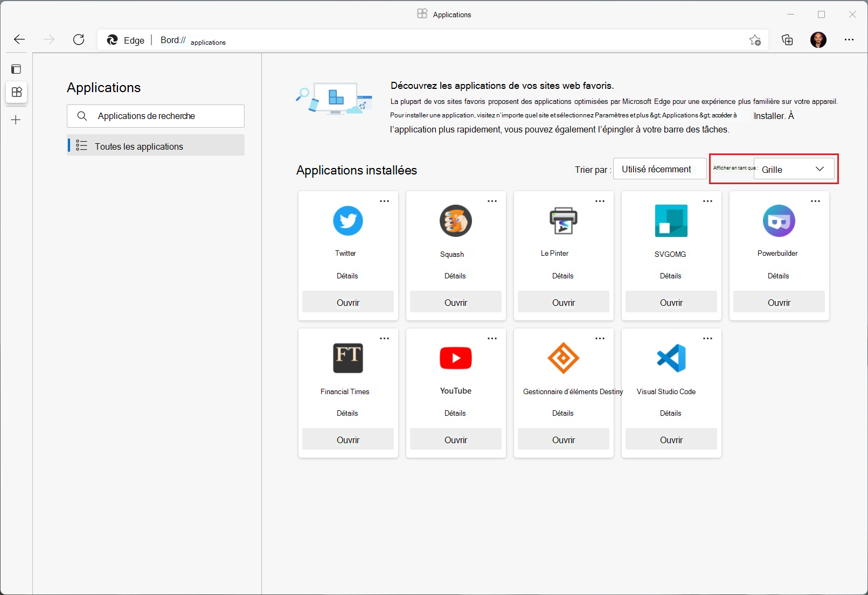Open Squash with the Ouvrir button

pyautogui.click(x=456, y=302)
